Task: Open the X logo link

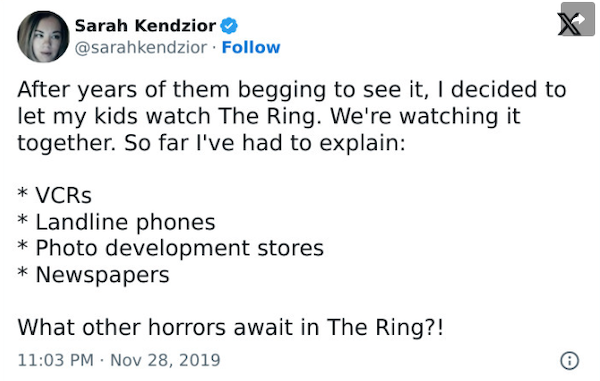Action: pyautogui.click(x=568, y=25)
